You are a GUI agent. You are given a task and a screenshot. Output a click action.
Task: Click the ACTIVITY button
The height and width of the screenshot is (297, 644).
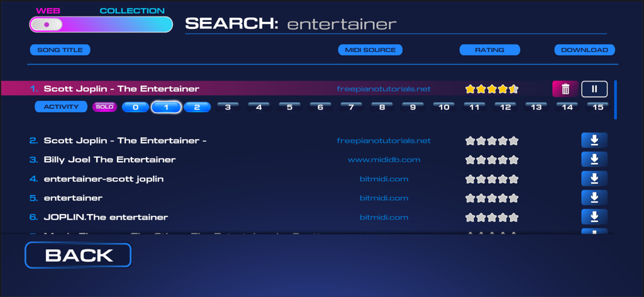61,107
